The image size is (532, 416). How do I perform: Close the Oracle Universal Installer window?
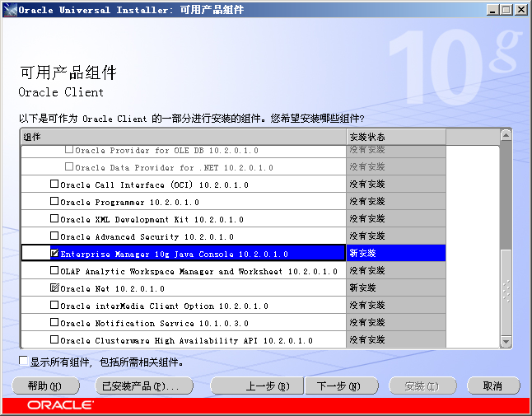520,10
